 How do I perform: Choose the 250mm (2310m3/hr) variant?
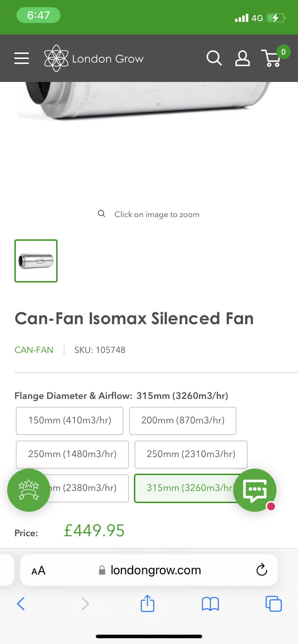tap(191, 454)
